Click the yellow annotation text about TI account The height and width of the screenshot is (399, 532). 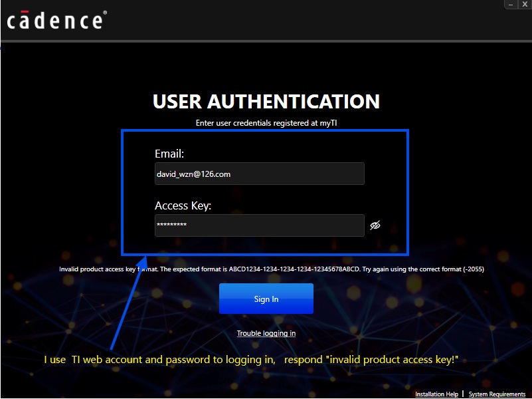pos(251,360)
